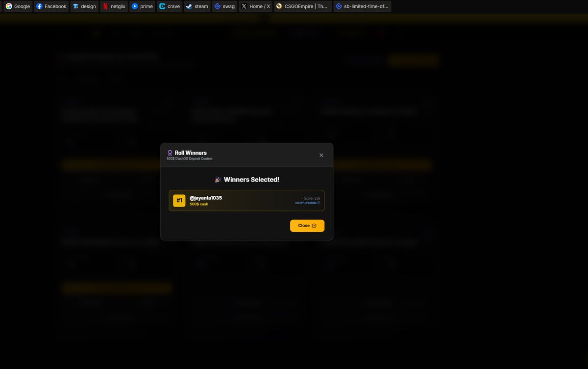The width and height of the screenshot is (588, 369).
Task: Open the design bookmark
Action: point(84,6)
